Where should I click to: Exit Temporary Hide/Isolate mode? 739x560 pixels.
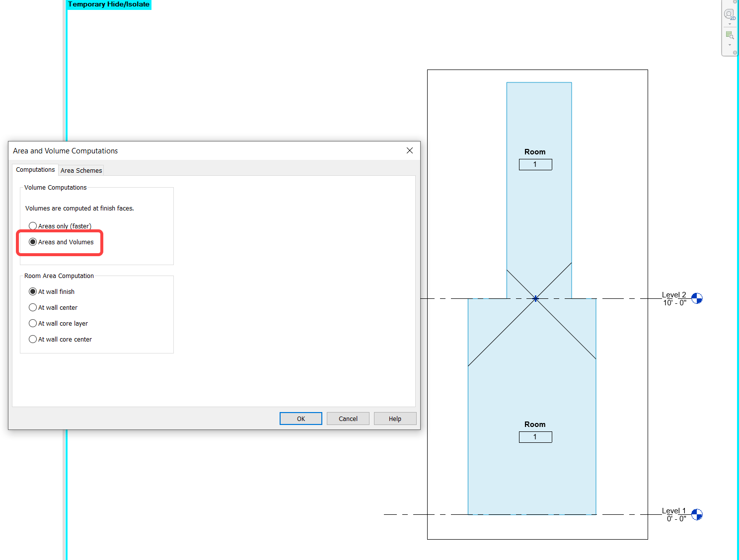click(x=109, y=4)
